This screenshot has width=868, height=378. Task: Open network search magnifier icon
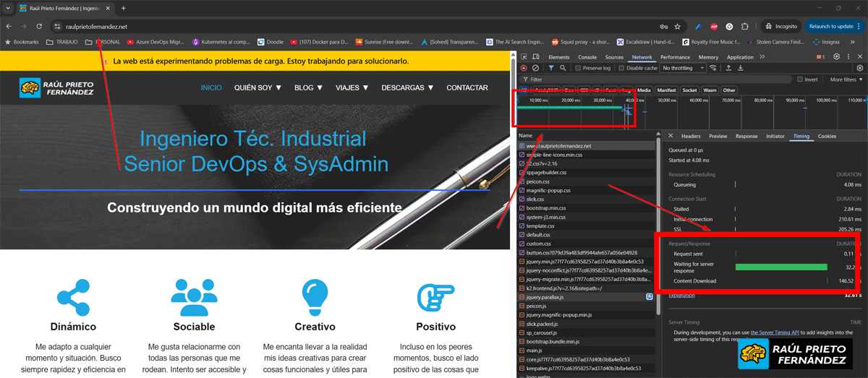pyautogui.click(x=563, y=68)
